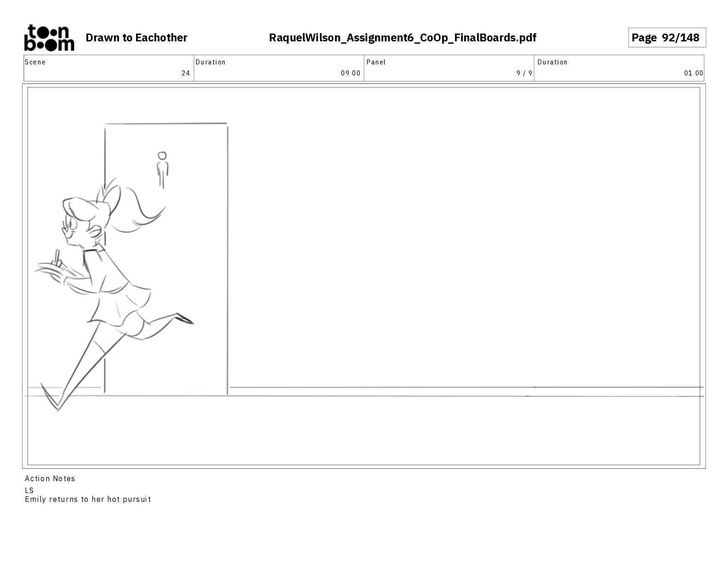Select the 'Drawn to Eachother' project title
The width and height of the screenshot is (728, 563).
pos(136,38)
